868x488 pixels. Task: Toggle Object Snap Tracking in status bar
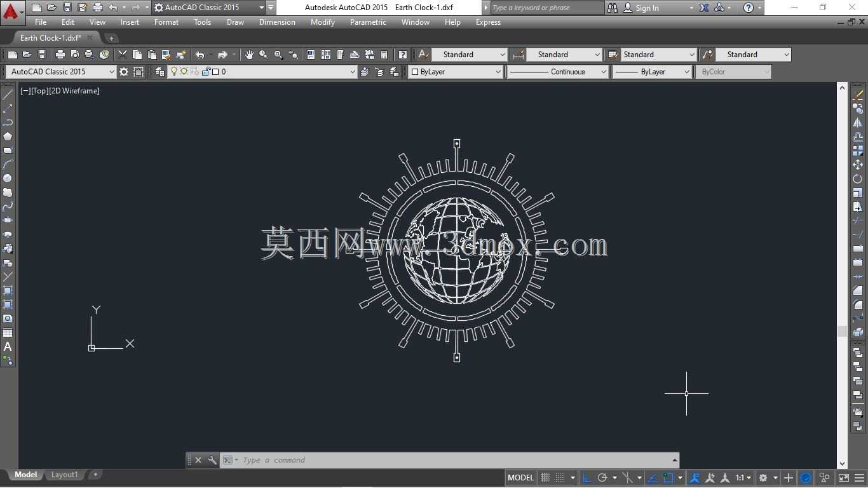point(653,478)
